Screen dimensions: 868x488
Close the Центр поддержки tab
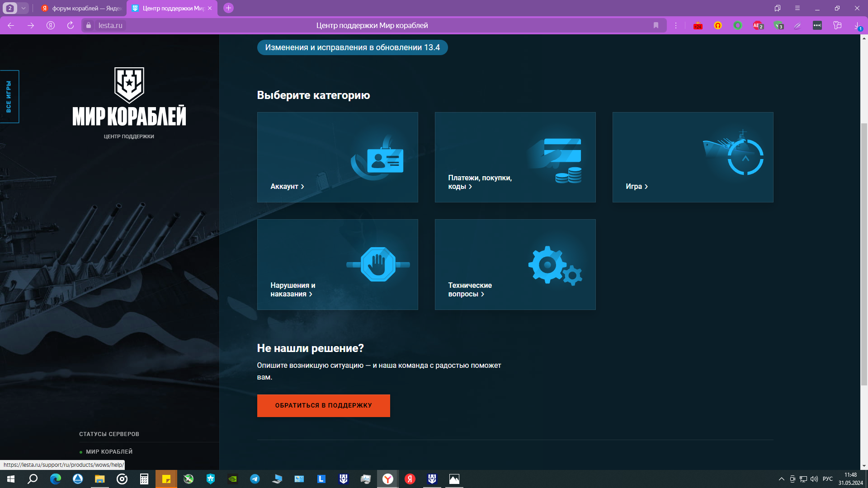[210, 8]
